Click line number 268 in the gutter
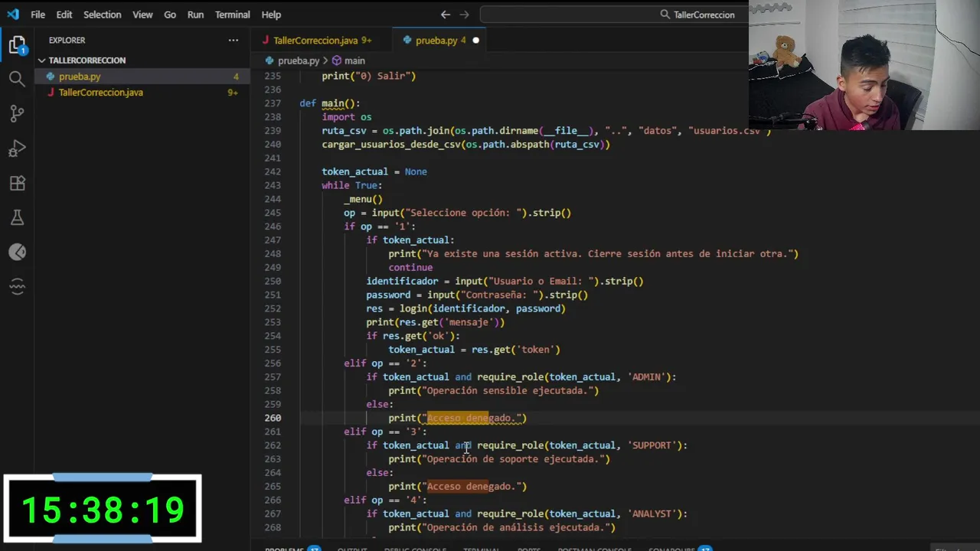The height and width of the screenshot is (551, 980). pyautogui.click(x=272, y=527)
